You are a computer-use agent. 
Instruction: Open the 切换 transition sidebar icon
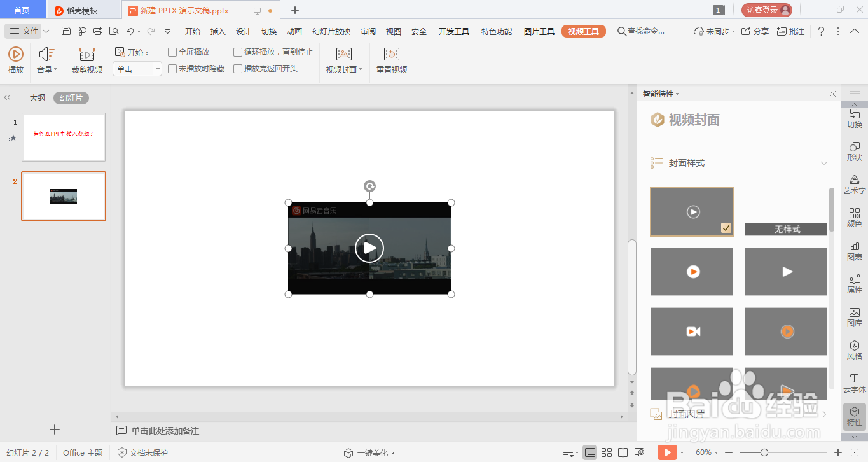[855, 118]
